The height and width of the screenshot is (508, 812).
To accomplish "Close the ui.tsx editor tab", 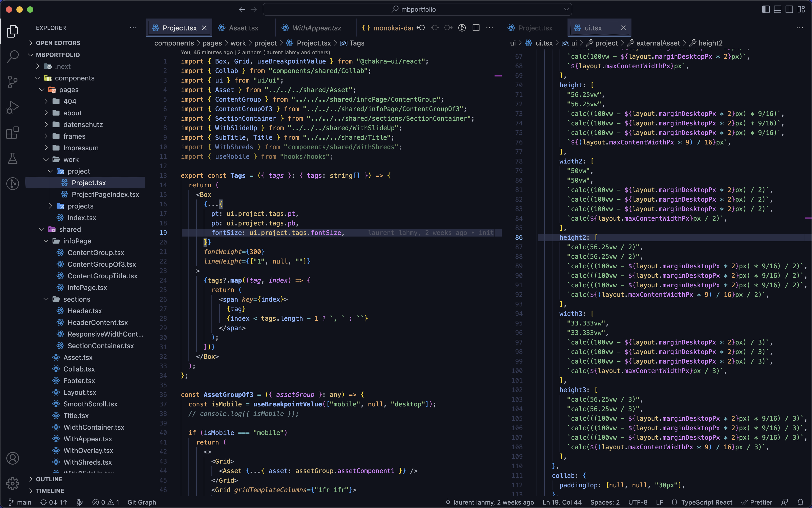I will pos(624,28).
